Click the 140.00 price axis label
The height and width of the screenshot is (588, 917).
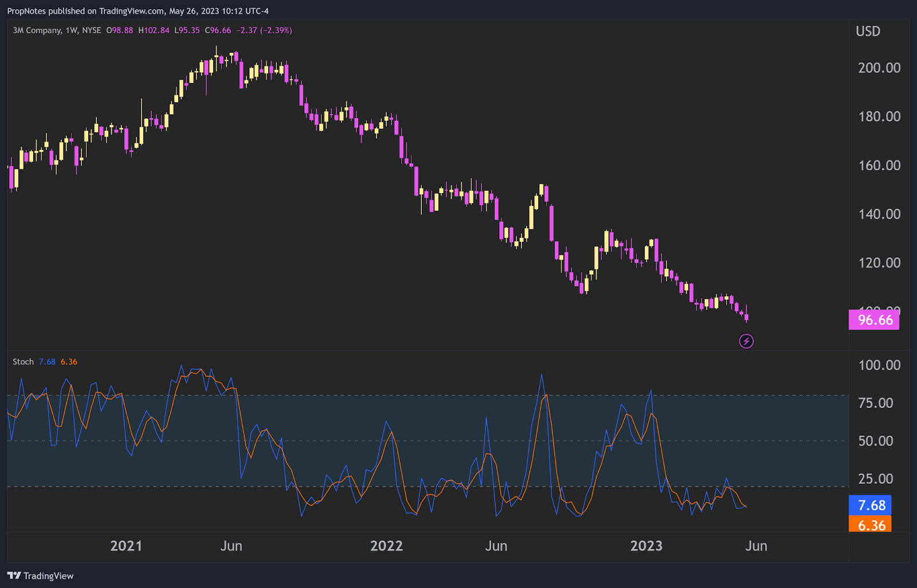click(x=879, y=214)
